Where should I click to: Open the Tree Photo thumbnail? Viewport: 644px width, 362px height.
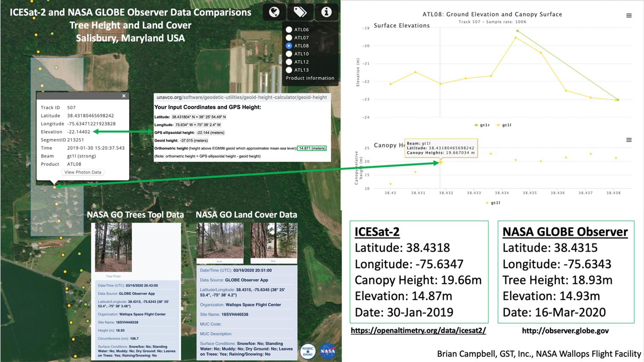113,247
